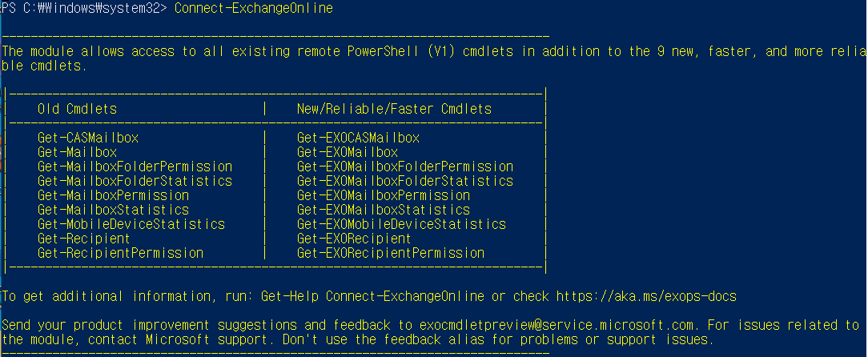Viewport: 868px width, 357px height.
Task: Click Get-EXOMailboxFolderPermission text
Action: 404,166
